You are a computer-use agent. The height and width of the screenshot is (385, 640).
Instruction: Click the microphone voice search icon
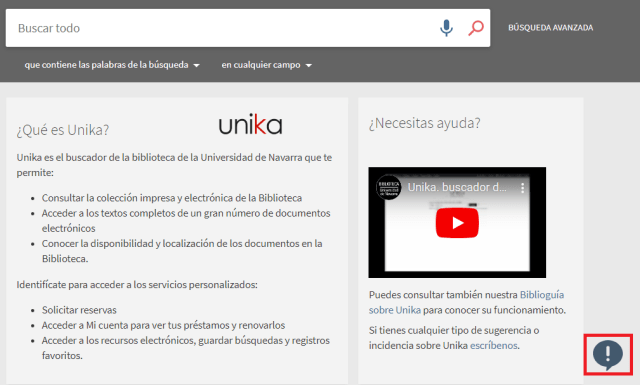(446, 28)
